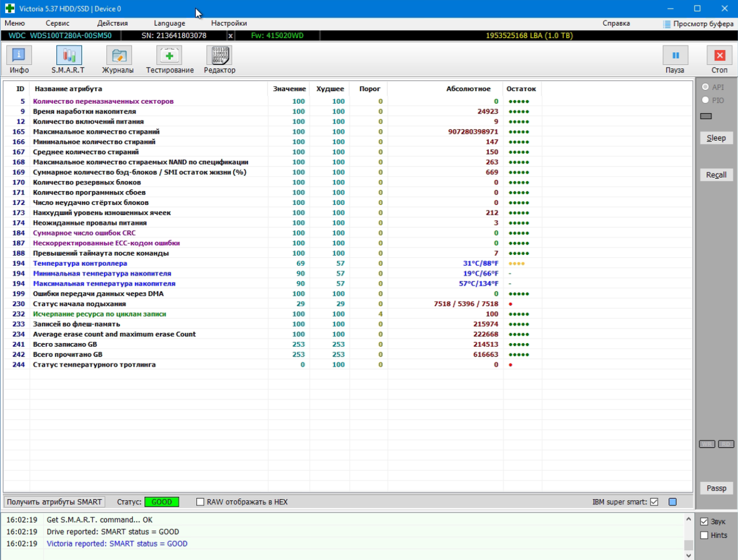This screenshot has height=560, width=738.
Task: Uncheck the Звук sound checkbox
Action: point(704,521)
